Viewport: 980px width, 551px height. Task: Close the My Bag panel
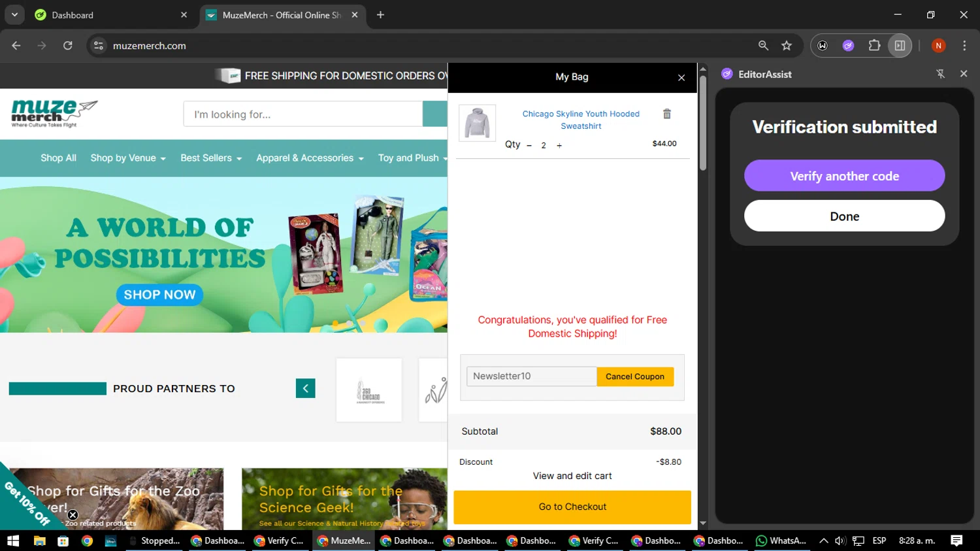(681, 78)
